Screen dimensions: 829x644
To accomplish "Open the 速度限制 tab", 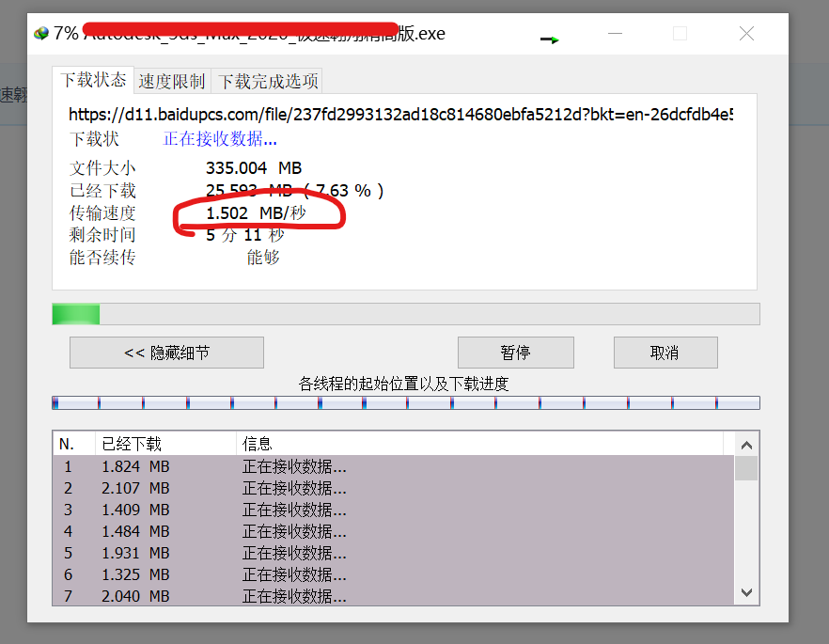I will pyautogui.click(x=172, y=82).
